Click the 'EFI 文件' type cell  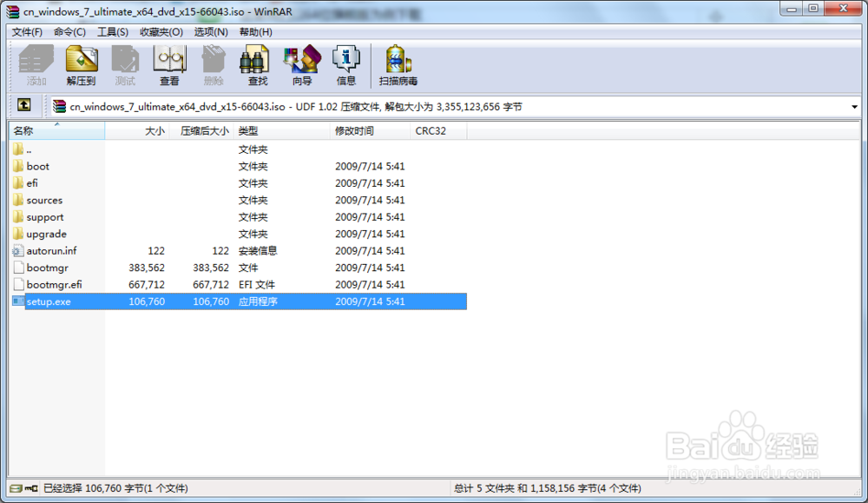(257, 284)
